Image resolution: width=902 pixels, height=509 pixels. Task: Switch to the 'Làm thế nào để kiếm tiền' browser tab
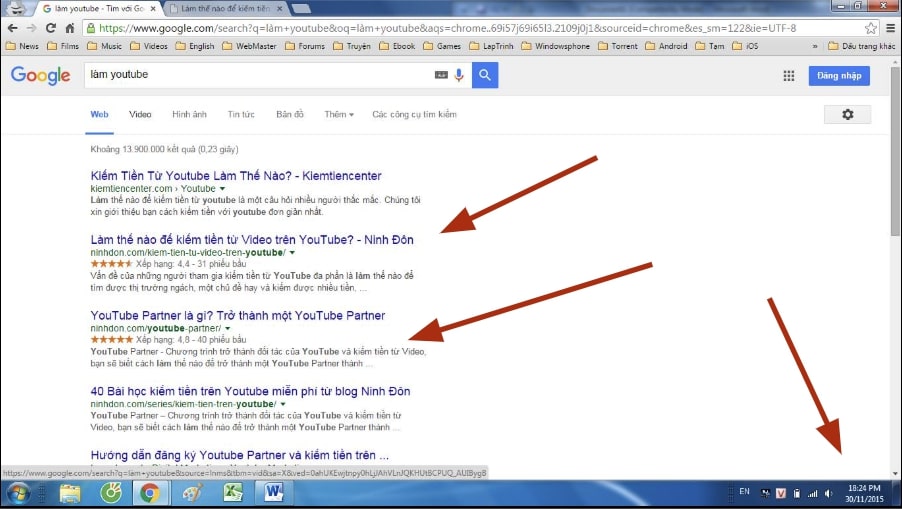click(226, 9)
